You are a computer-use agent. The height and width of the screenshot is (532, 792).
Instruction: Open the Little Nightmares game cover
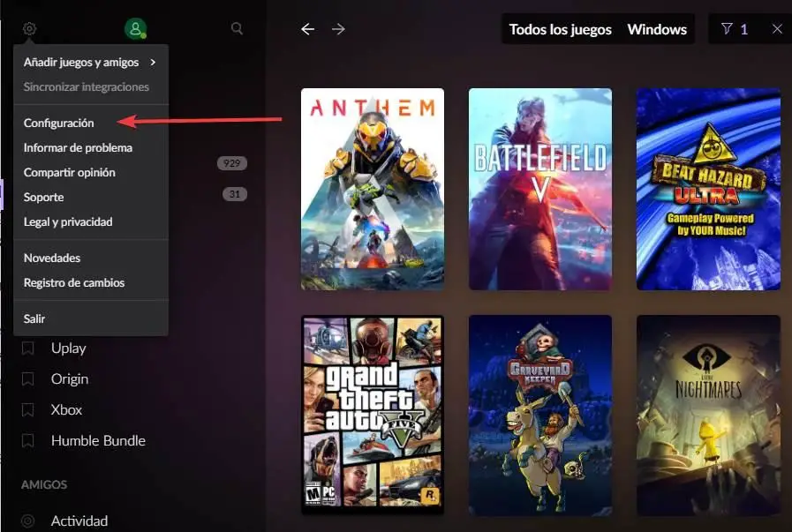click(709, 415)
